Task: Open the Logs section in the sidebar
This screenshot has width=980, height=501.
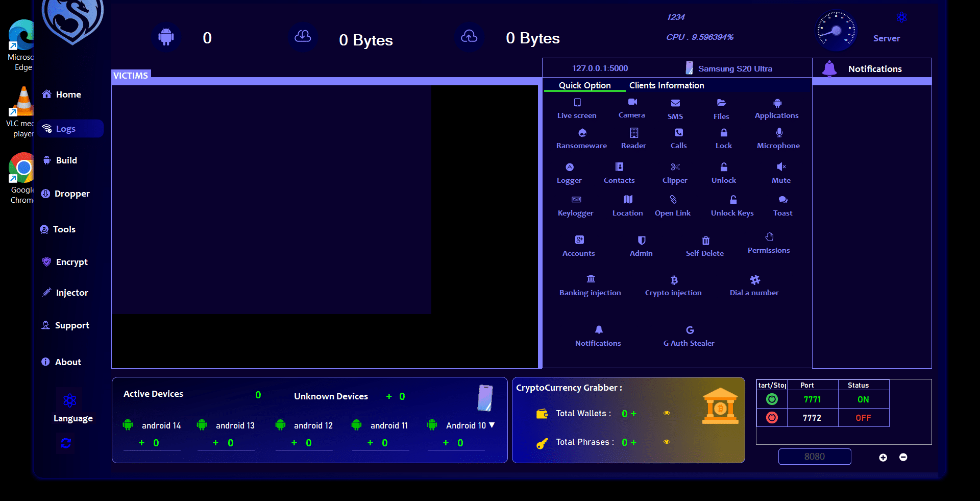Action: tap(67, 129)
